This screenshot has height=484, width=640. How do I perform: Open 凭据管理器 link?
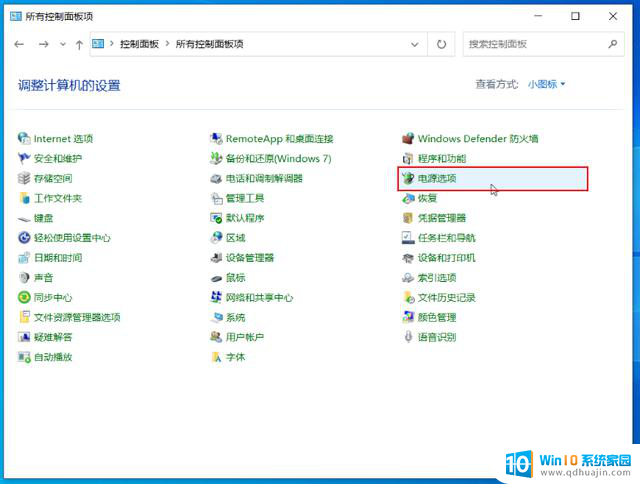point(442,218)
